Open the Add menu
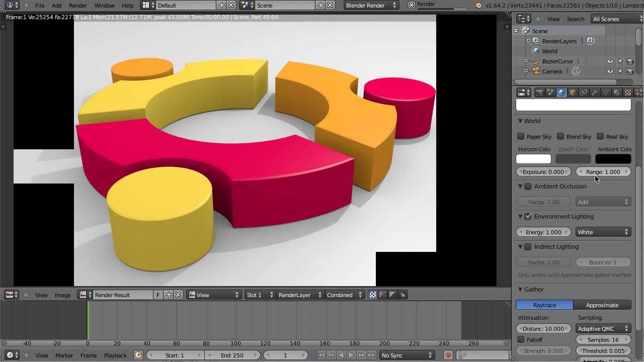Viewport: 644px width, 362px height. [x=57, y=5]
